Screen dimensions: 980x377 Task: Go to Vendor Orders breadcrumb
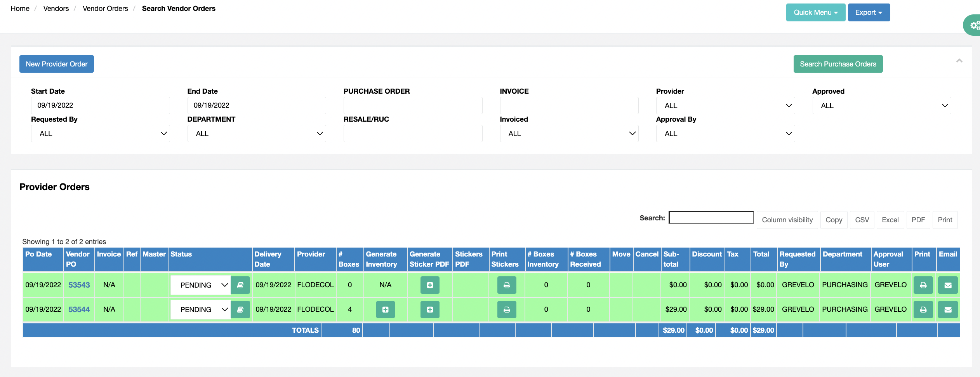[105, 9]
